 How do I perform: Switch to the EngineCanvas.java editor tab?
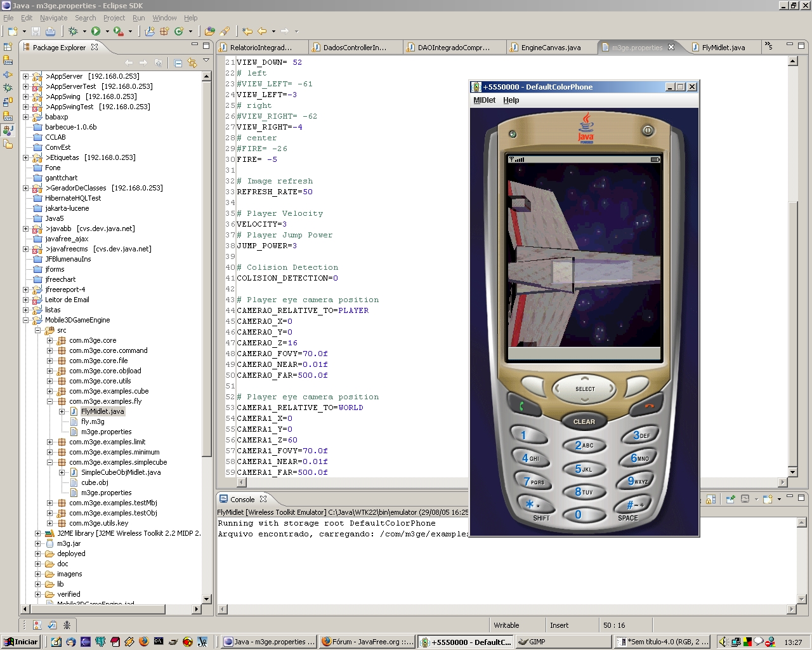click(551, 48)
